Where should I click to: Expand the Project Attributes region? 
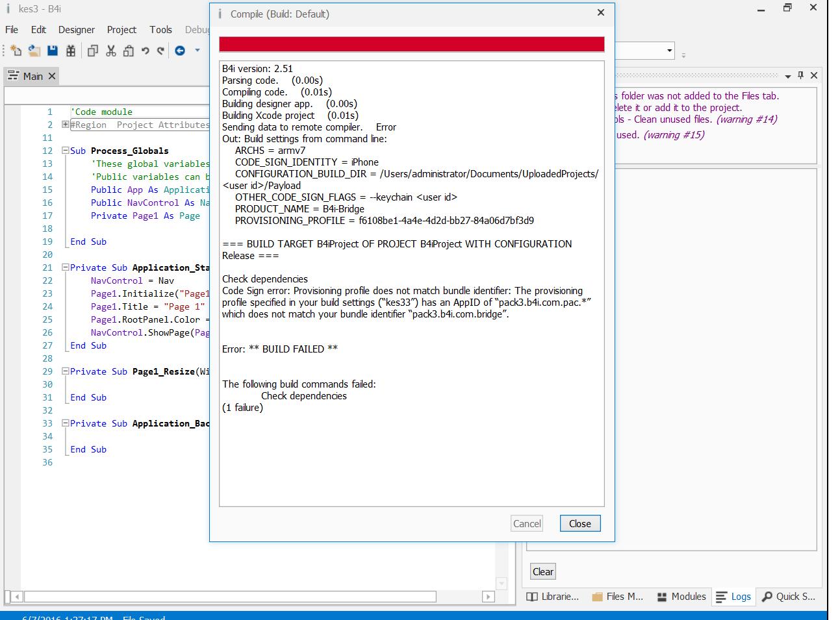65,125
